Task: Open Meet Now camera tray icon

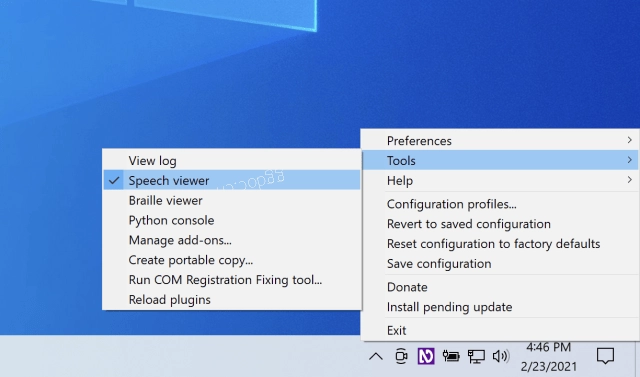Action: [401, 356]
